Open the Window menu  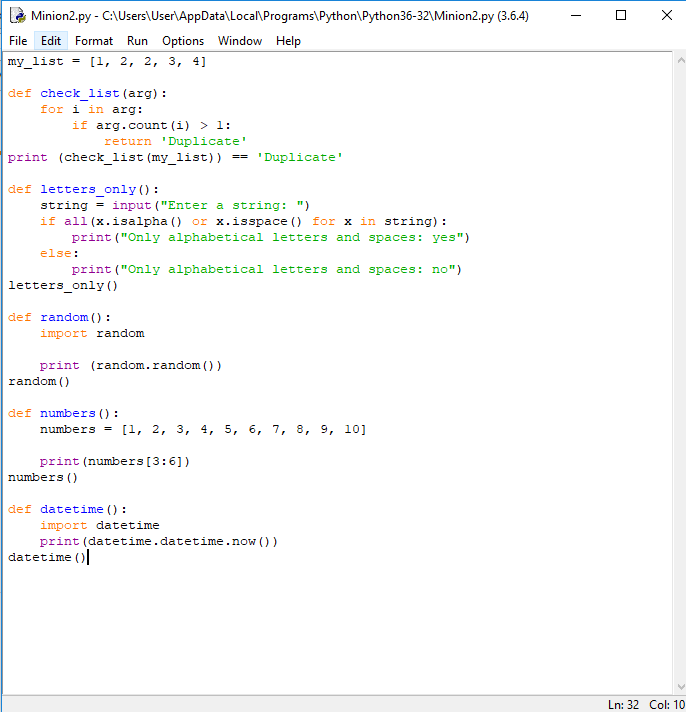pyautogui.click(x=240, y=41)
